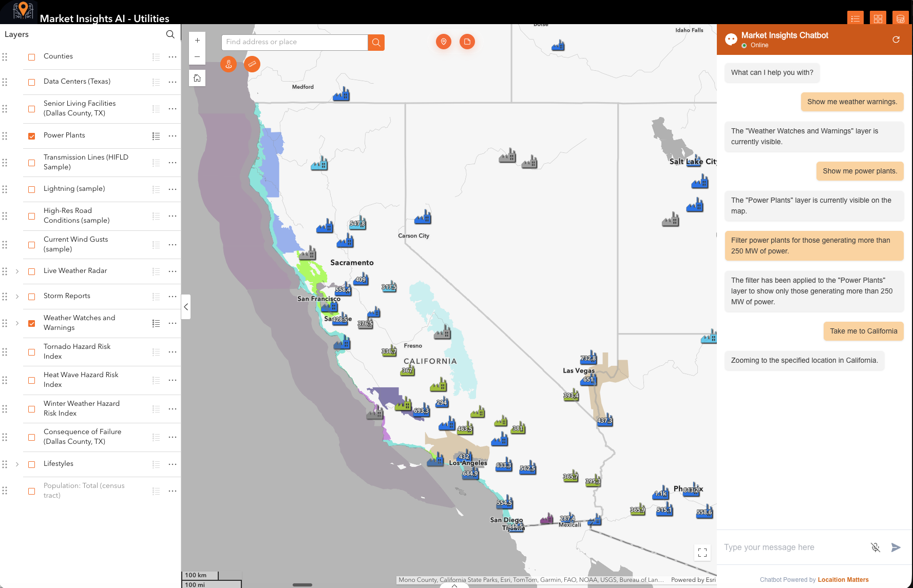913x588 pixels.
Task: Toggle the muted microphone in chat
Action: click(x=876, y=547)
